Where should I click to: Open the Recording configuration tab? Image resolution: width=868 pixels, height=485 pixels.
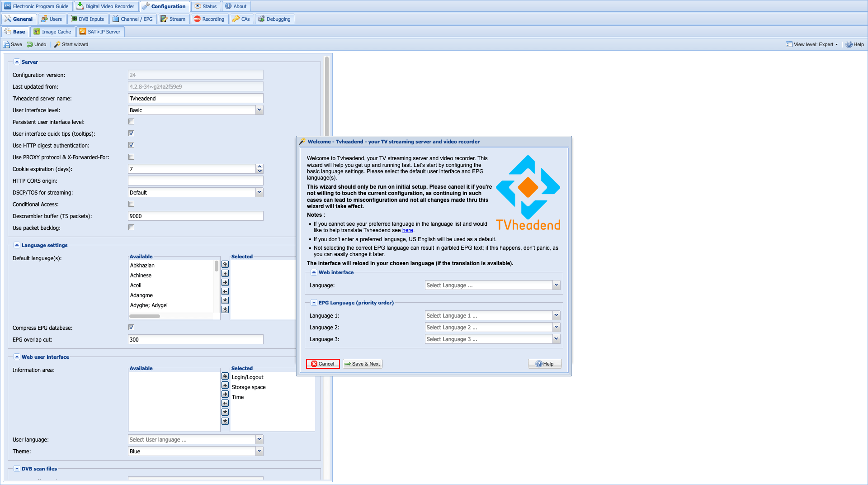(209, 19)
